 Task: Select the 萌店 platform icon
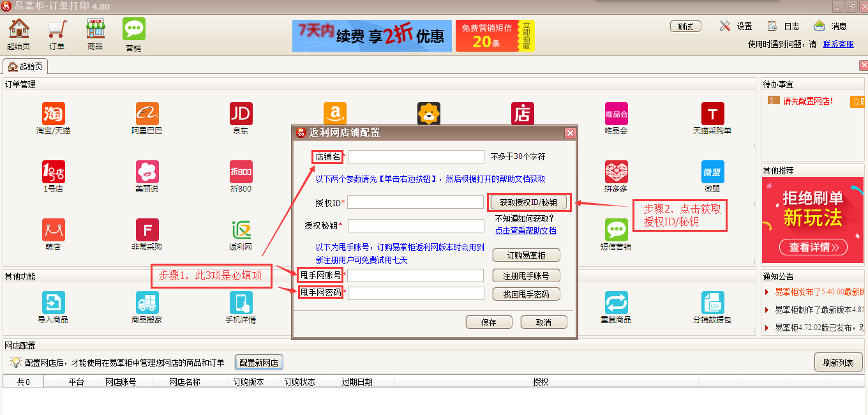(x=54, y=230)
